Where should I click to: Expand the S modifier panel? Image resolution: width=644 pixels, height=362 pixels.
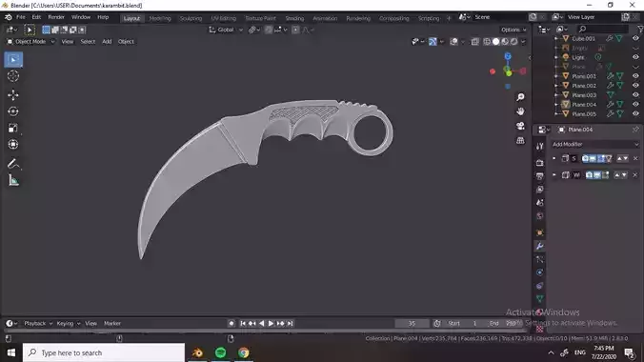(x=554, y=158)
